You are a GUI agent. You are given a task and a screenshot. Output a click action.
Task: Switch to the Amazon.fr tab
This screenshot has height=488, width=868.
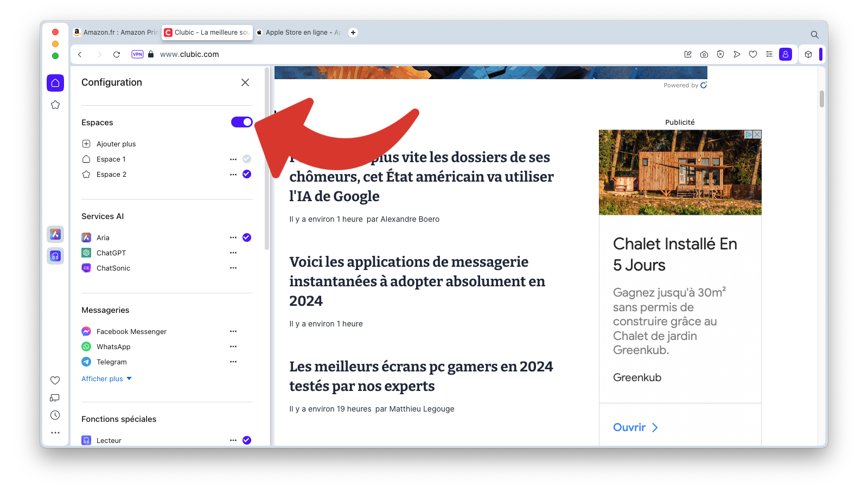[116, 33]
